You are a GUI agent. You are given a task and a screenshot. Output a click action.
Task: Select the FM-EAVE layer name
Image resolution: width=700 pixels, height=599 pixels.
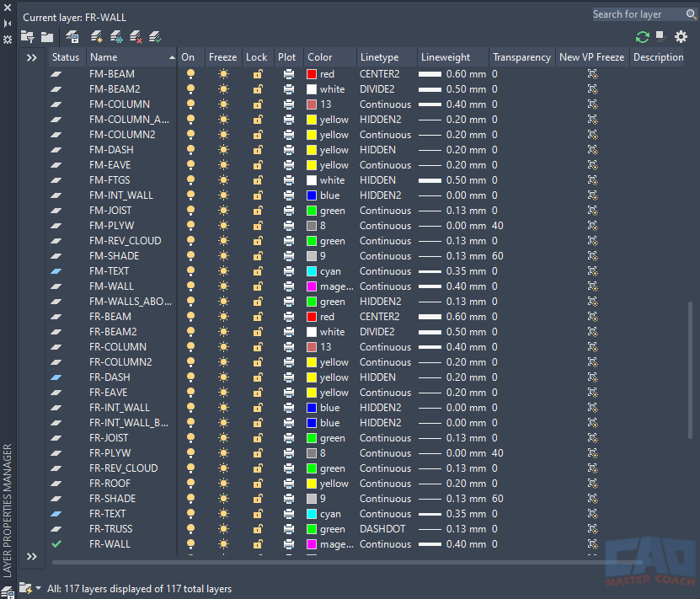(110, 165)
